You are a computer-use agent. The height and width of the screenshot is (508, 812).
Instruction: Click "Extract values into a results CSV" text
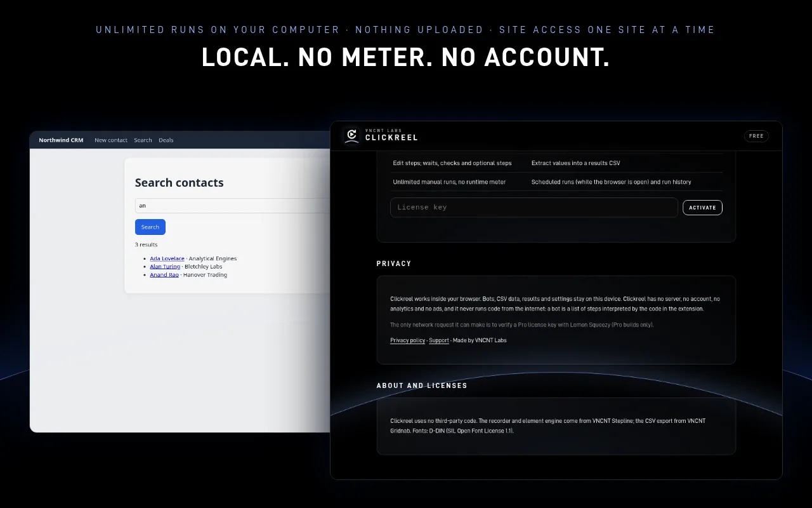point(576,163)
